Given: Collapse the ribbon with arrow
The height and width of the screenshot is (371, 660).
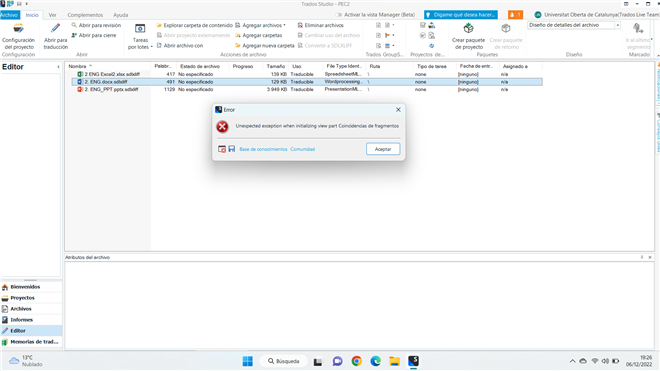Looking at the screenshot, I should coord(657,55).
